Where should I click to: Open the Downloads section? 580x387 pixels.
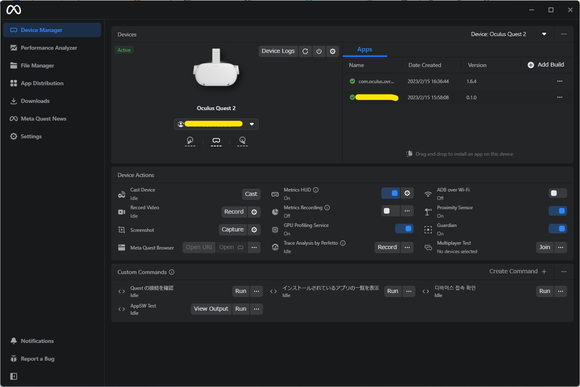coord(35,101)
